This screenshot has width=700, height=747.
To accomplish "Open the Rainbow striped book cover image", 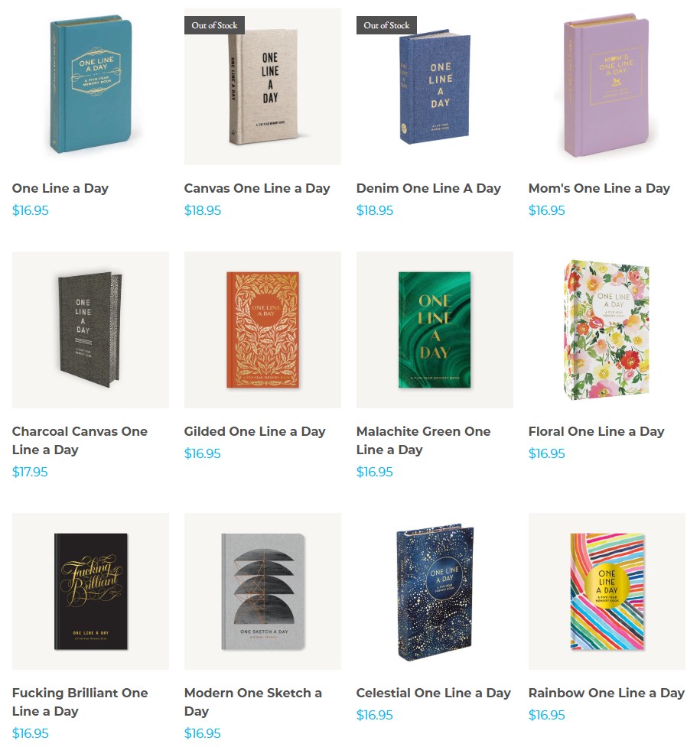I will click(607, 591).
